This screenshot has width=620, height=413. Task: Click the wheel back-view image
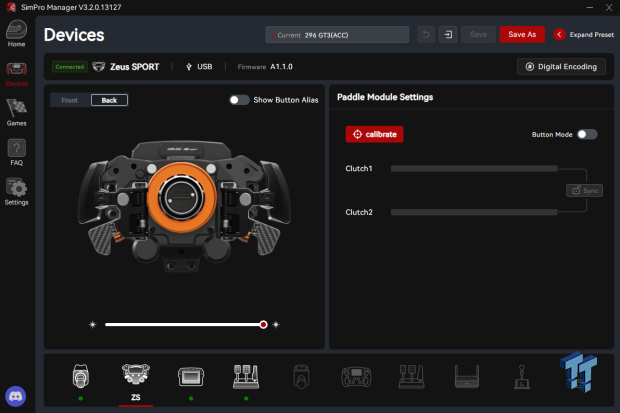[184, 206]
